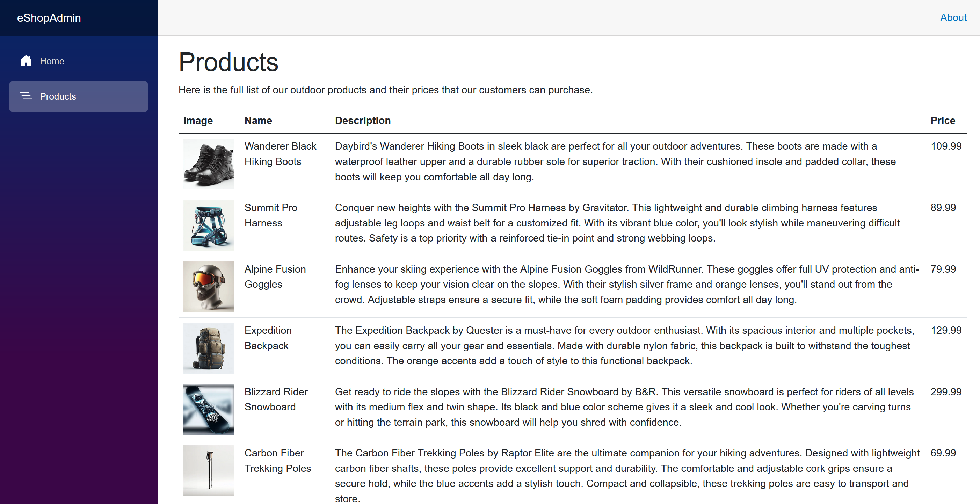Open the Expedition Backpack product image
Image resolution: width=980 pixels, height=504 pixels.
pyautogui.click(x=209, y=347)
